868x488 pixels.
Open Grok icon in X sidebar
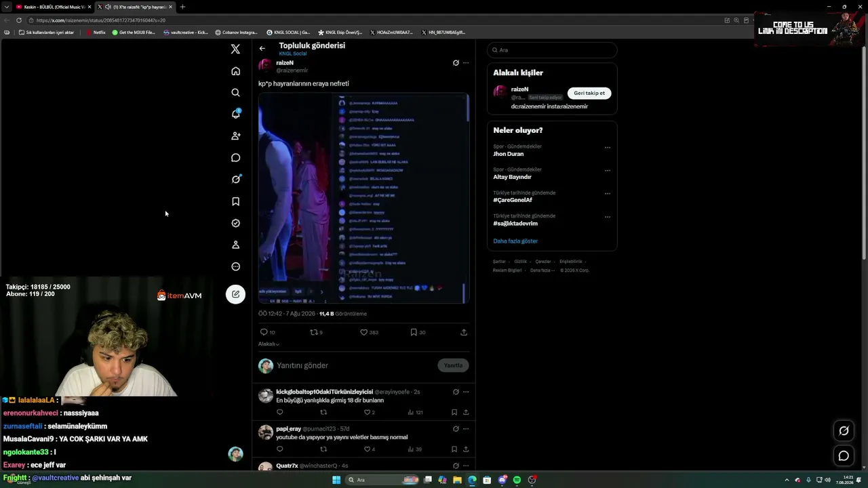pyautogui.click(x=235, y=180)
